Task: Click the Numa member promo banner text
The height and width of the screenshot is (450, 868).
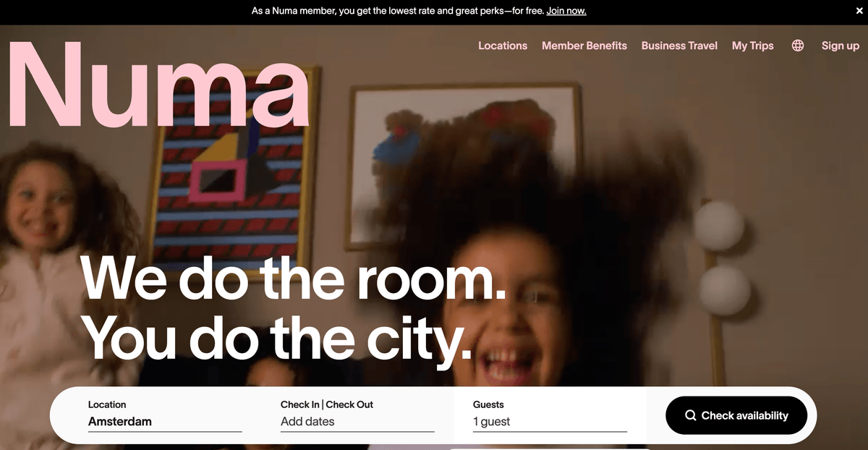Action: click(x=398, y=11)
